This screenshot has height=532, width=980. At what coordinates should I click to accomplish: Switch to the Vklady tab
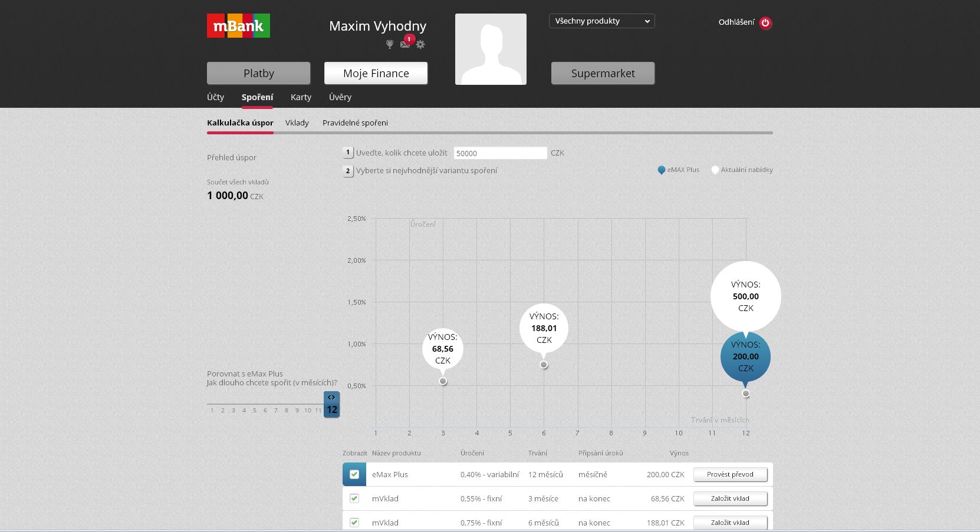point(297,123)
